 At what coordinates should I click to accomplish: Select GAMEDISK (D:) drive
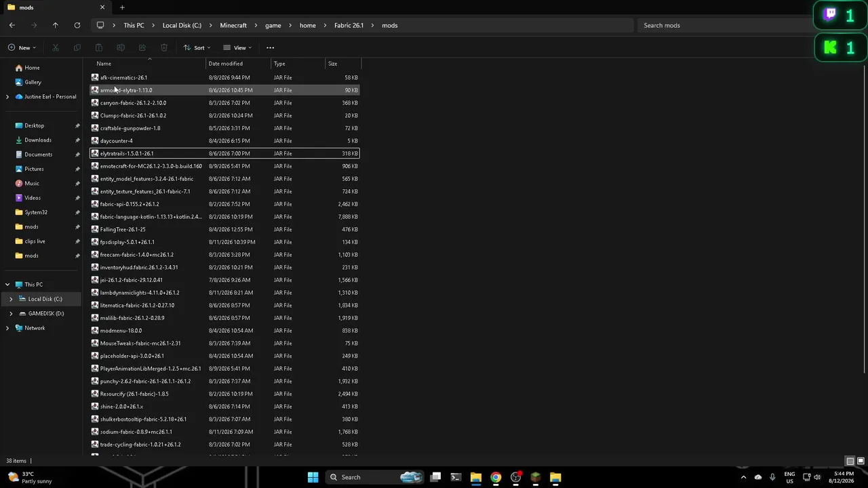coord(46,313)
